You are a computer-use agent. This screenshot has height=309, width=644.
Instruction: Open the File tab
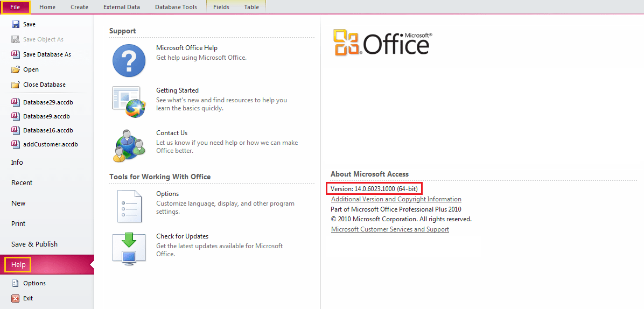pyautogui.click(x=15, y=7)
